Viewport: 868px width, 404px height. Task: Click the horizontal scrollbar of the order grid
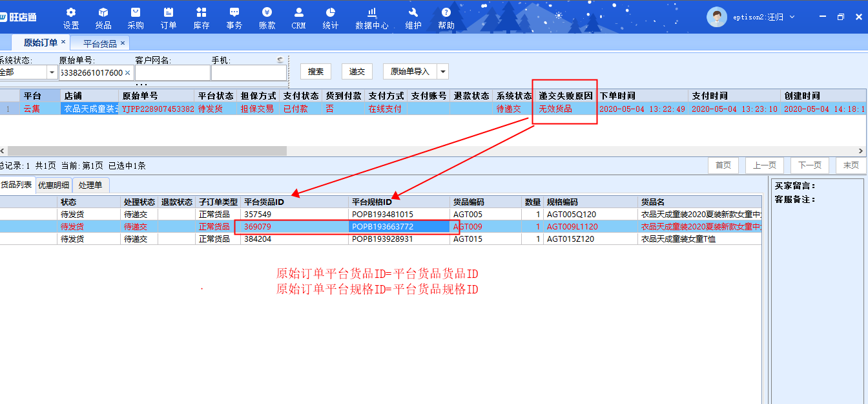pyautogui.click(x=147, y=151)
